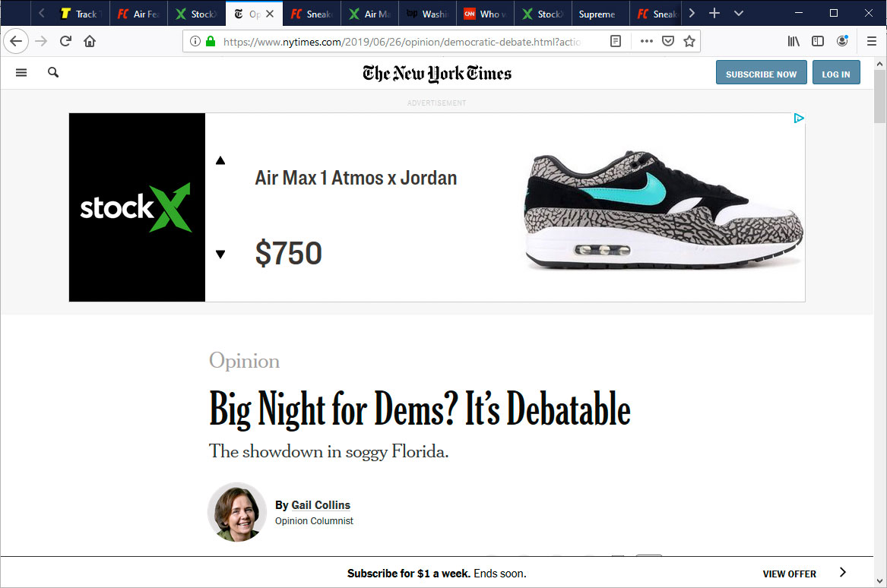887x588 pixels.
Task: Open the Firefox application hamburger menu
Action: click(x=871, y=41)
